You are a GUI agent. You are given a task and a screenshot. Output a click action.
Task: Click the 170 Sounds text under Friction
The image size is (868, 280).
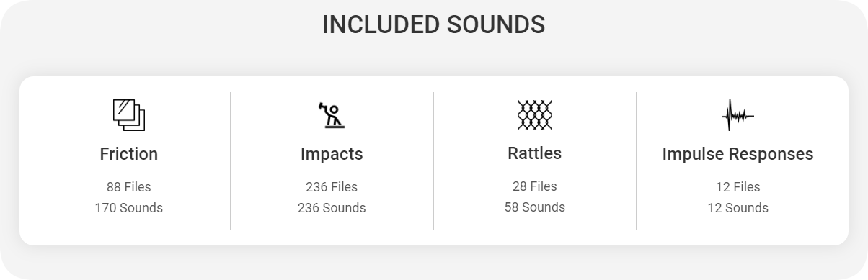click(x=129, y=208)
